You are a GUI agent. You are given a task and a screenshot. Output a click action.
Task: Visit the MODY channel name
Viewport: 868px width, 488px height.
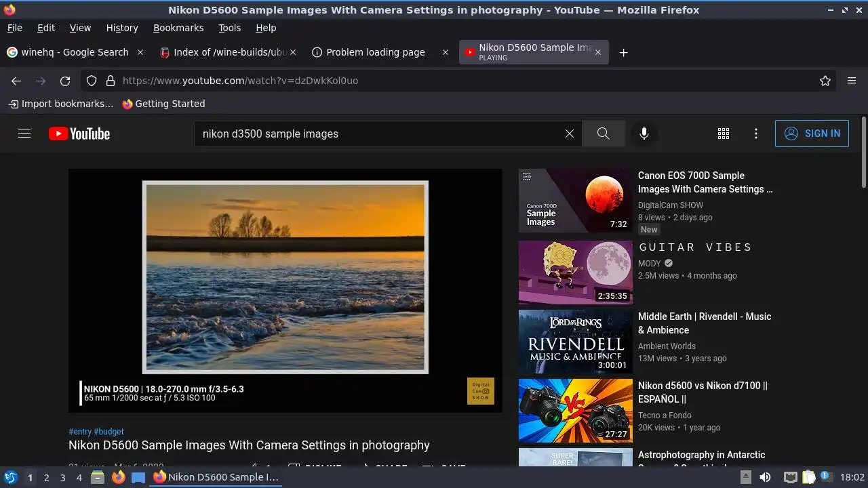pyautogui.click(x=649, y=264)
